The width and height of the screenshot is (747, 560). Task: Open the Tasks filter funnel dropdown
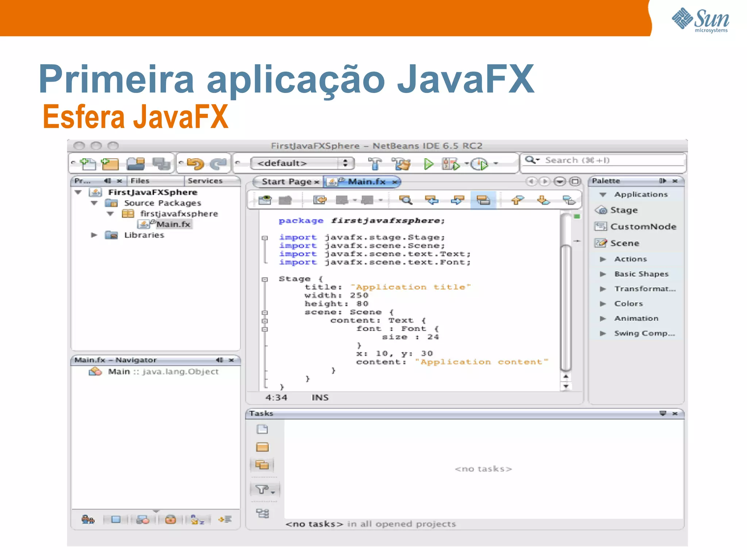click(x=266, y=489)
